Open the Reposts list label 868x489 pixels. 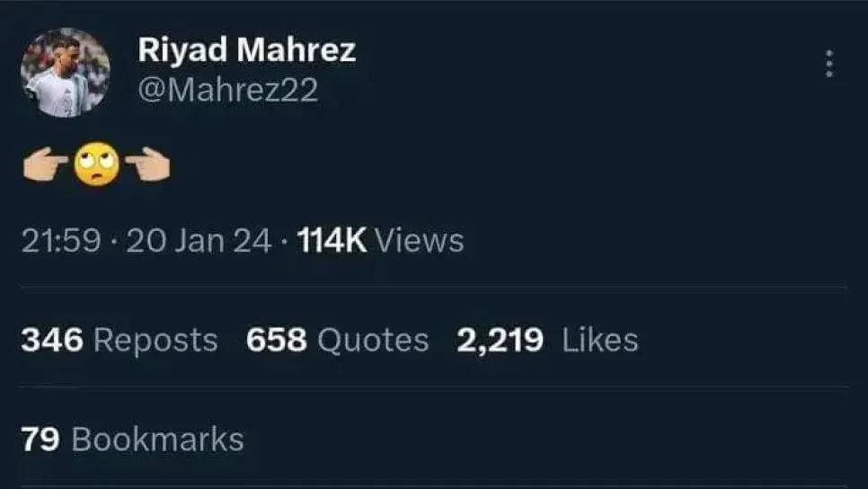pyautogui.click(x=155, y=340)
